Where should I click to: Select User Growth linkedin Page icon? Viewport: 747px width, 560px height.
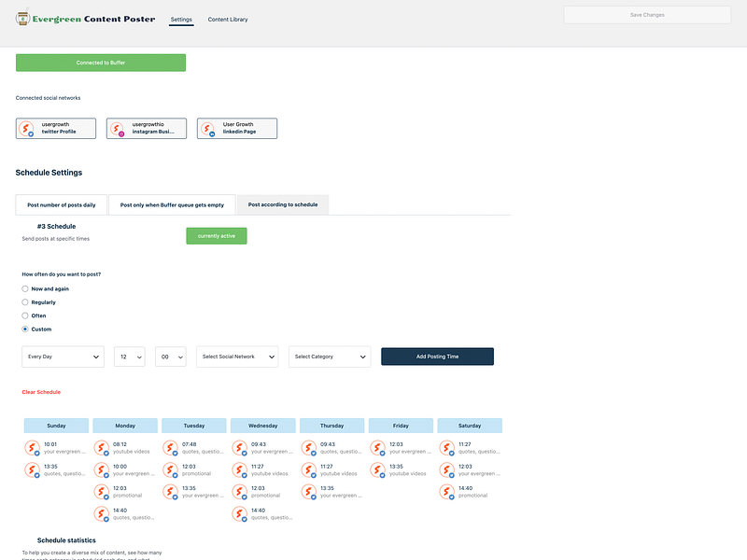tap(207, 129)
